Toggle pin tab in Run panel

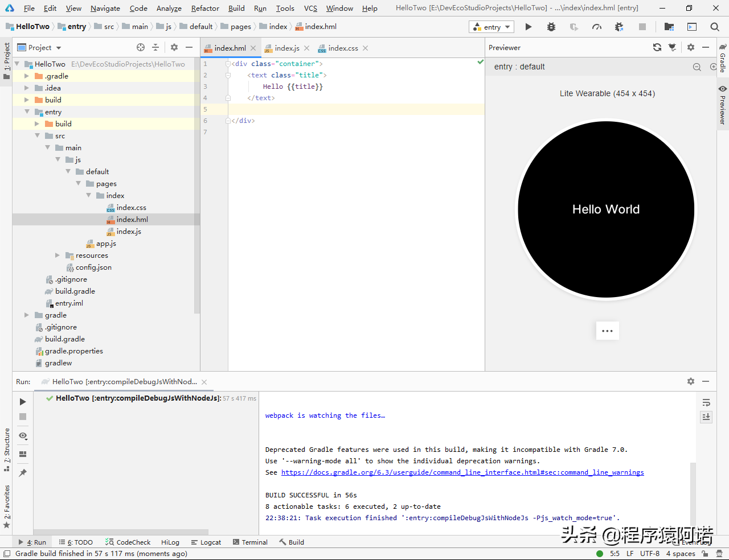click(x=23, y=472)
